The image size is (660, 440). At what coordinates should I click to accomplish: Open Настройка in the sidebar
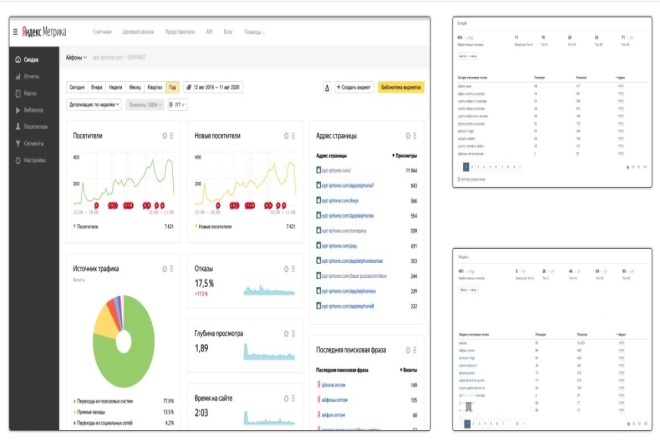tap(30, 160)
